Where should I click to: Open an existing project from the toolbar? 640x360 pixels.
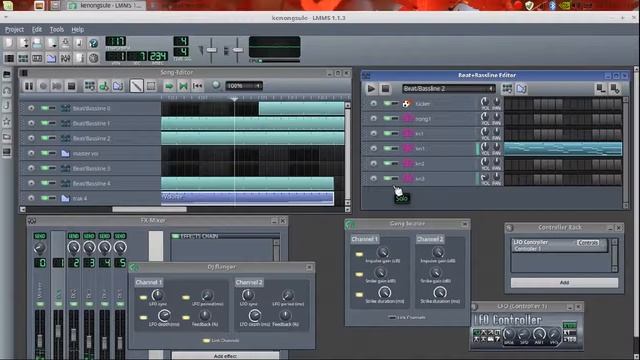point(37,43)
